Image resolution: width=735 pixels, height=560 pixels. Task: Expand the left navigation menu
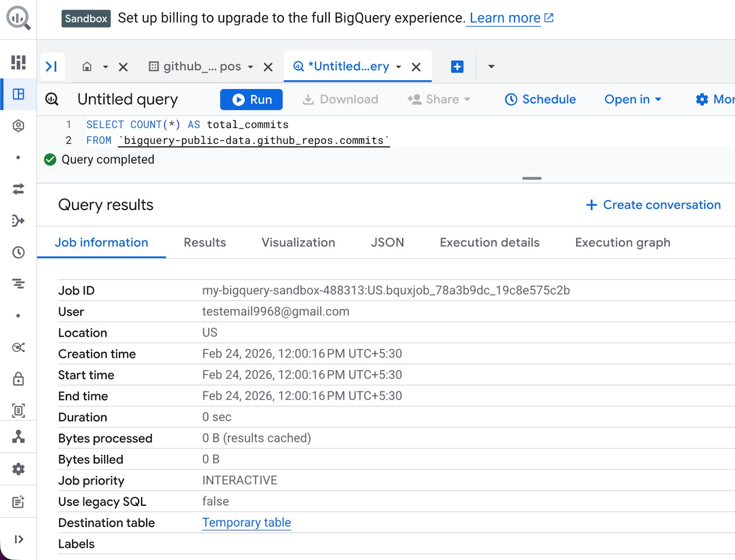point(18,539)
